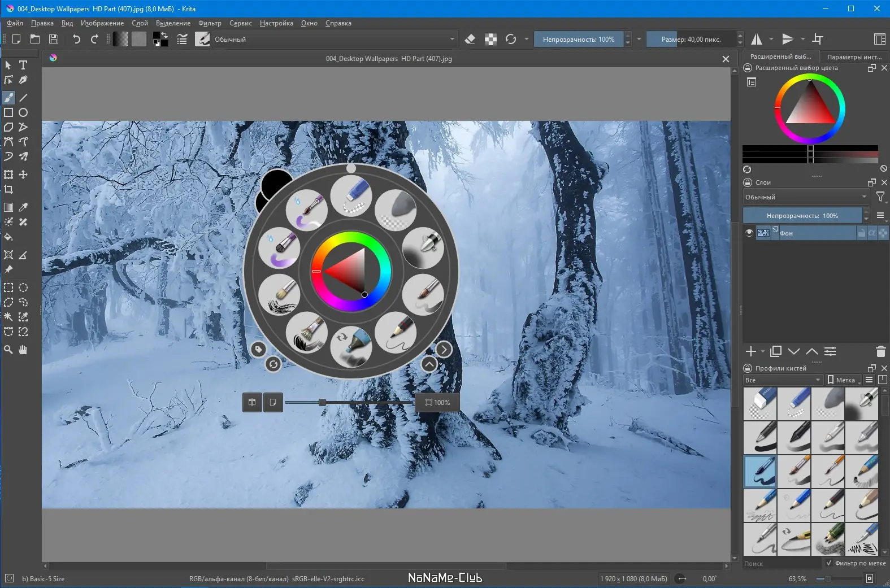This screenshot has height=588, width=890.
Task: Open the Слой menu
Action: (140, 23)
